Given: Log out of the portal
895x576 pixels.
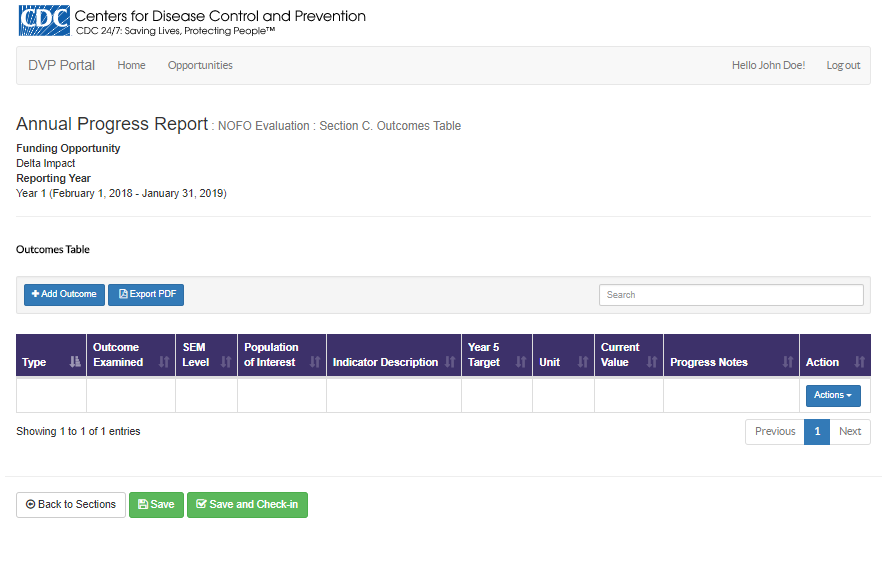Looking at the screenshot, I should [843, 65].
